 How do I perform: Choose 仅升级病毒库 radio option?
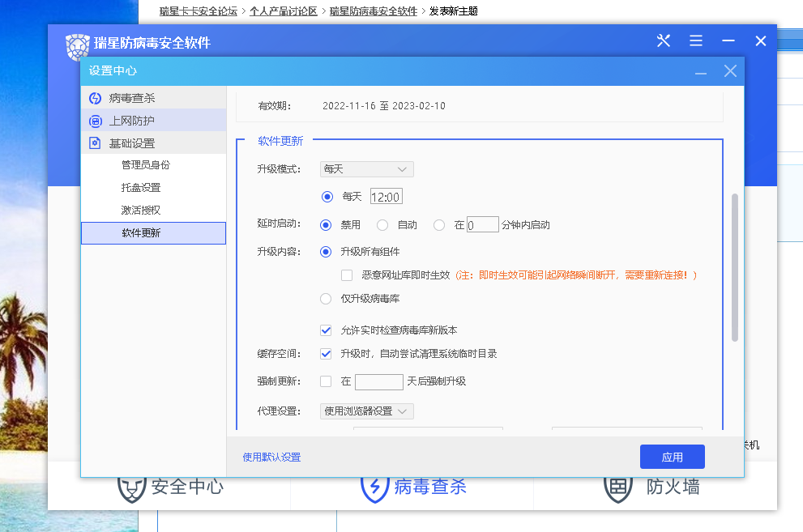[326, 299]
